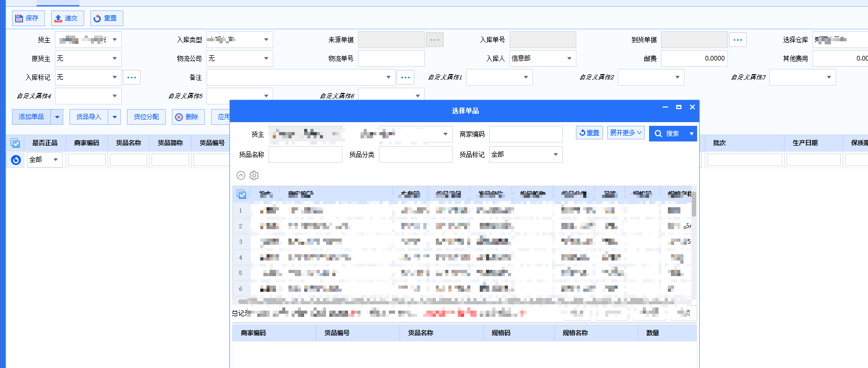Open the 入库人 dropdown showing 信息部
This screenshot has width=868, height=368.
point(569,58)
